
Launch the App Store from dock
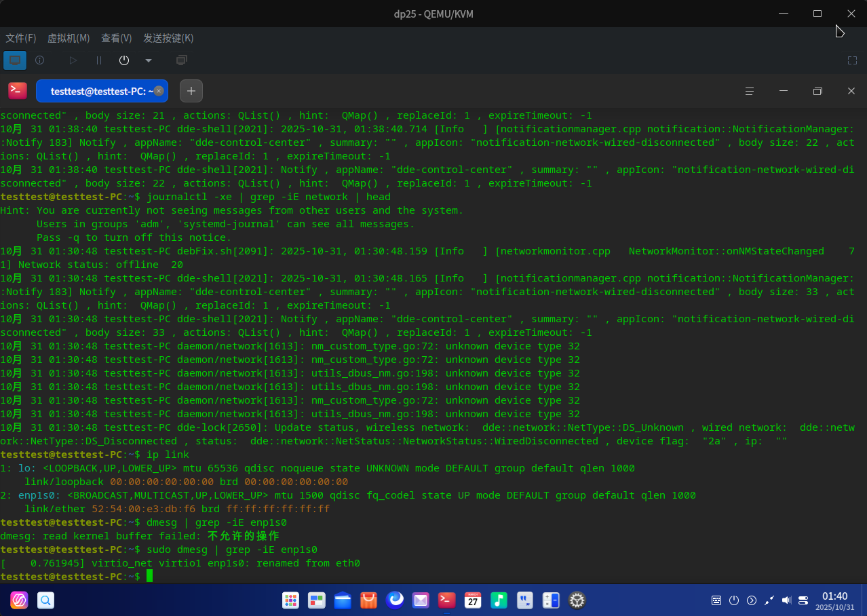(368, 600)
